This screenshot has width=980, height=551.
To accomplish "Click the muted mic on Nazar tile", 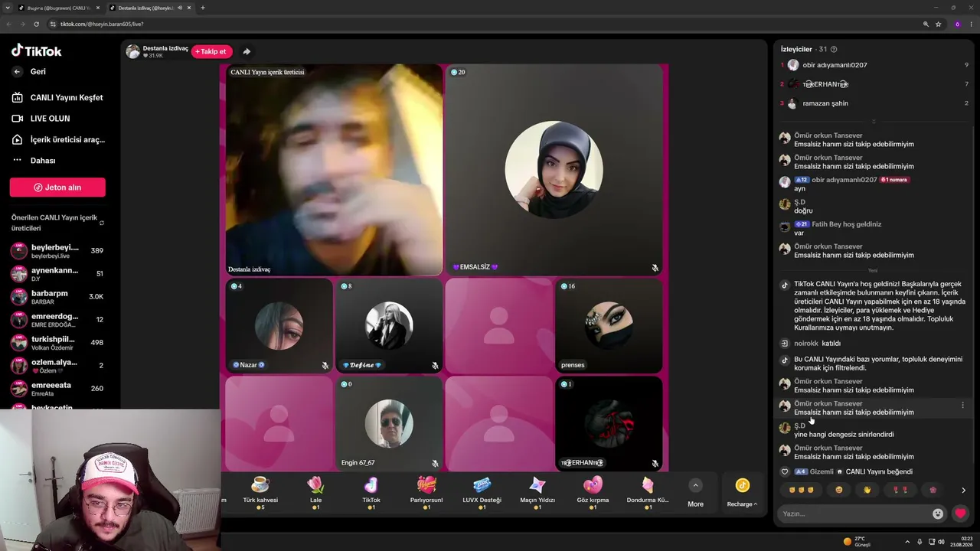I will [325, 366].
